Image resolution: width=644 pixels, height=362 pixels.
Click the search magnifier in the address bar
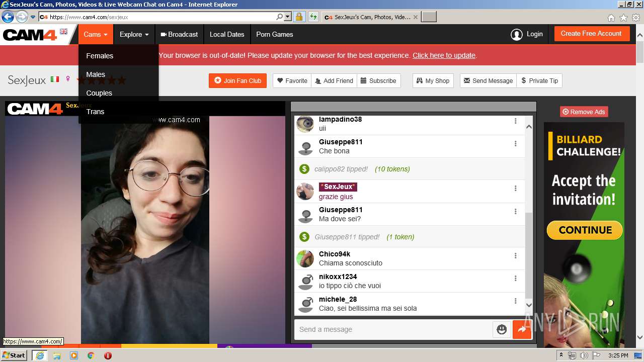[x=280, y=17]
